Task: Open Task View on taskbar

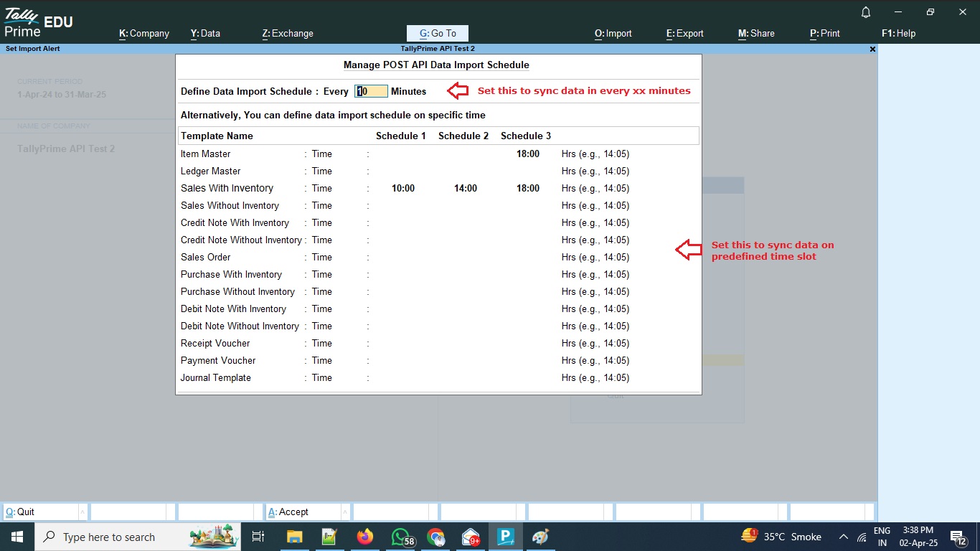Action: click(258, 537)
